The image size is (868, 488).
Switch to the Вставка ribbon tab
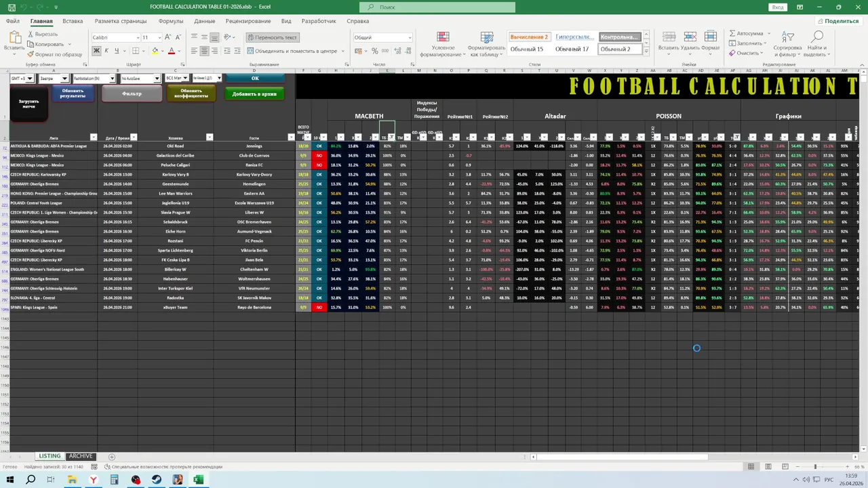coord(73,21)
